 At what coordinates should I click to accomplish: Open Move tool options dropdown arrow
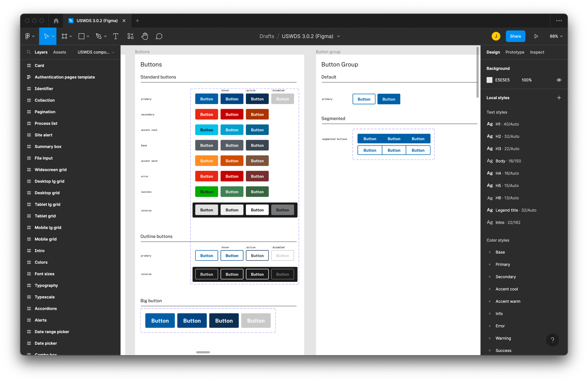click(x=53, y=36)
